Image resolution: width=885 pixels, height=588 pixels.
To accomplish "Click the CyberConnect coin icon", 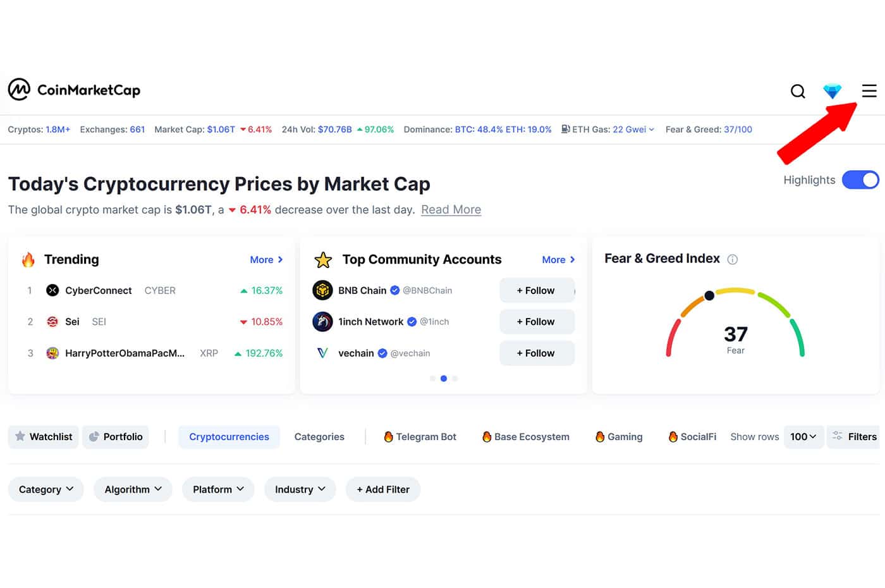I will click(52, 290).
